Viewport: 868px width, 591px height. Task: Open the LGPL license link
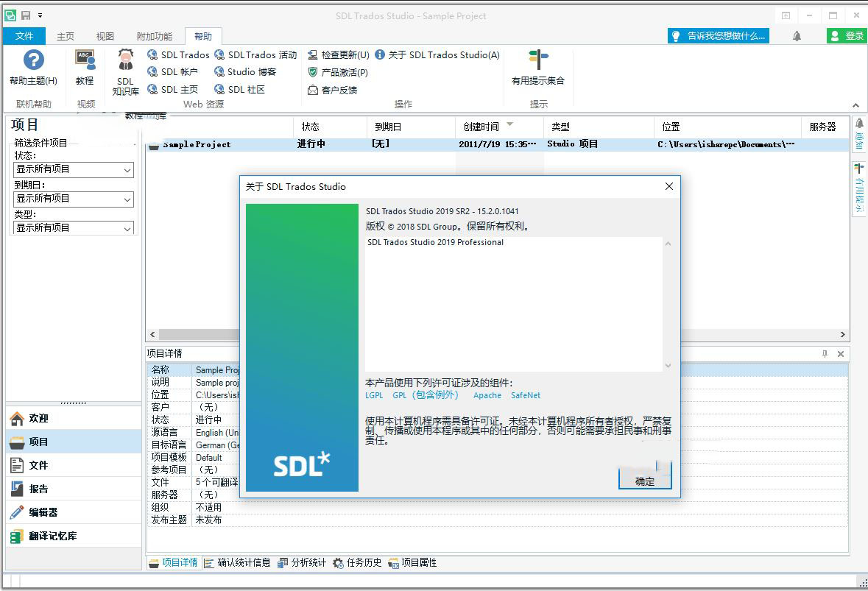click(374, 395)
